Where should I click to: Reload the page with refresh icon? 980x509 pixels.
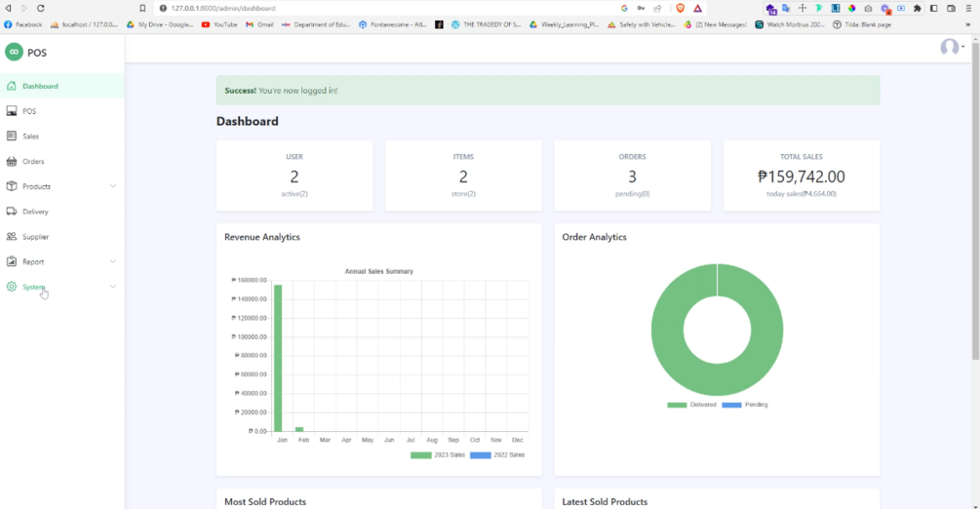pos(41,8)
